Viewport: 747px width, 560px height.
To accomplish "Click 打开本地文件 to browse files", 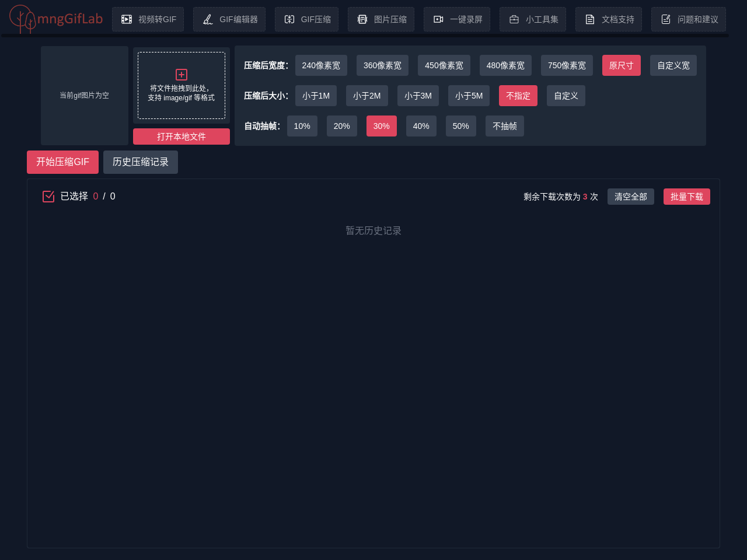I will (181, 136).
